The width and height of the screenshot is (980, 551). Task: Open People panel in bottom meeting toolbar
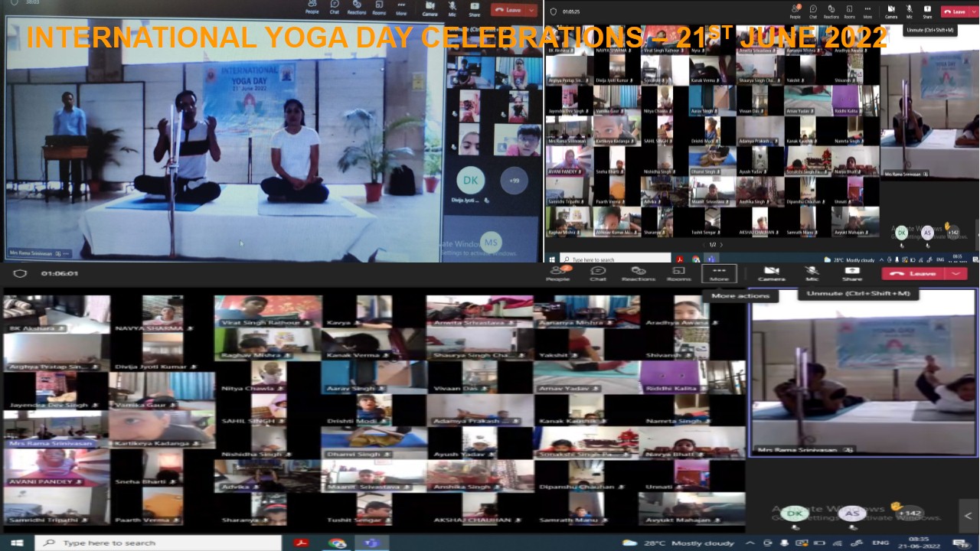[557, 273]
